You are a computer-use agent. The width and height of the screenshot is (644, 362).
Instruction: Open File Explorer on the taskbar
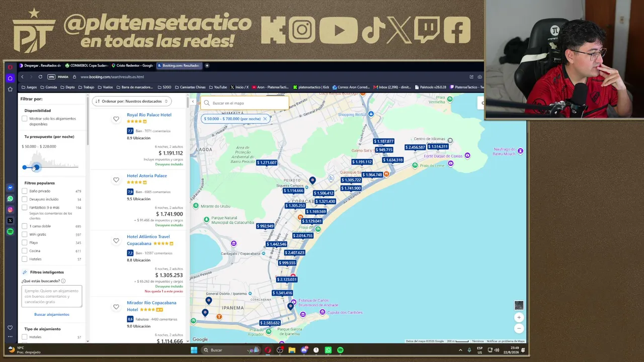(292, 350)
